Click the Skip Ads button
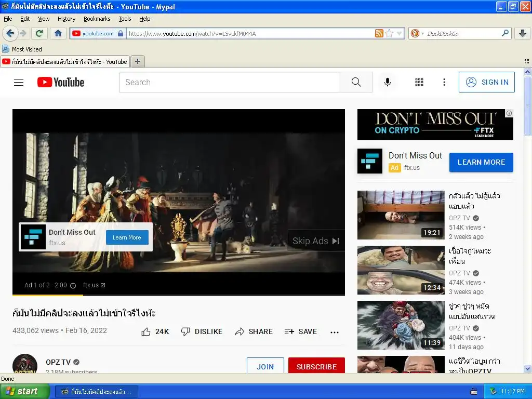Viewport: 532px width, 399px height. coord(316,241)
